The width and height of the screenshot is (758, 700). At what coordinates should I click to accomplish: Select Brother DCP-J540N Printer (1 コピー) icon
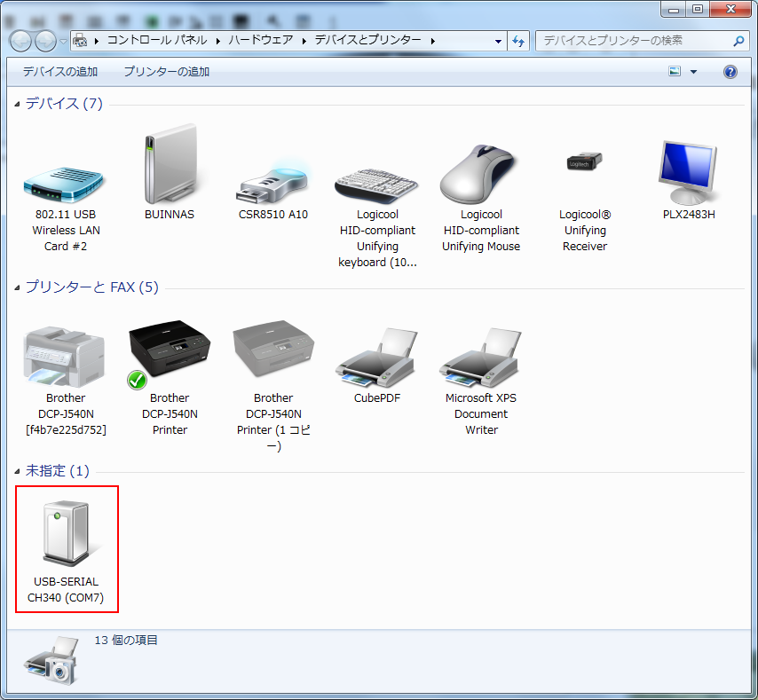(x=273, y=348)
